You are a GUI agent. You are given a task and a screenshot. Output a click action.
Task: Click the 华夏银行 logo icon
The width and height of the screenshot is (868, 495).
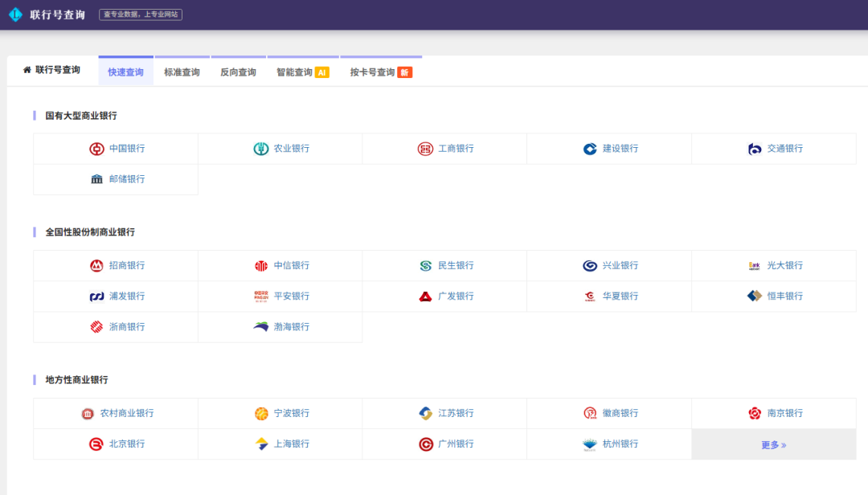[590, 297]
